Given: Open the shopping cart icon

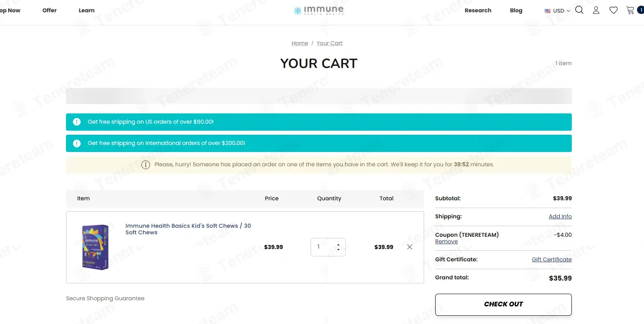Looking at the screenshot, I should tap(630, 10).
